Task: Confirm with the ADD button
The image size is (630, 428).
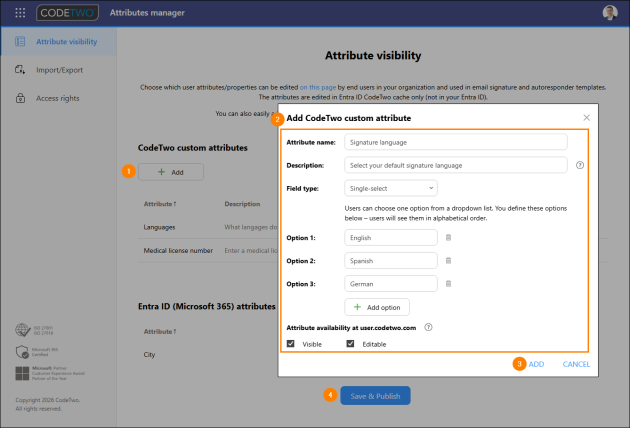Action: coord(536,364)
